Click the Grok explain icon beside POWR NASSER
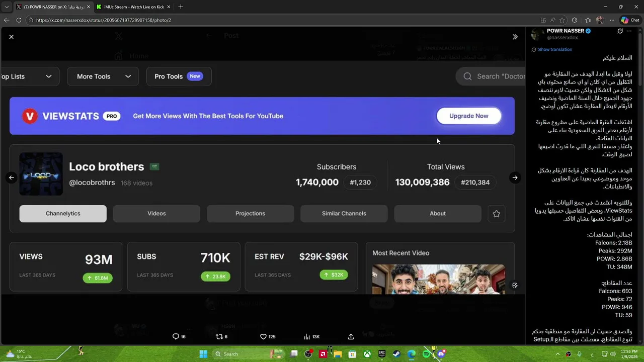644x362 pixels. [x=620, y=31]
